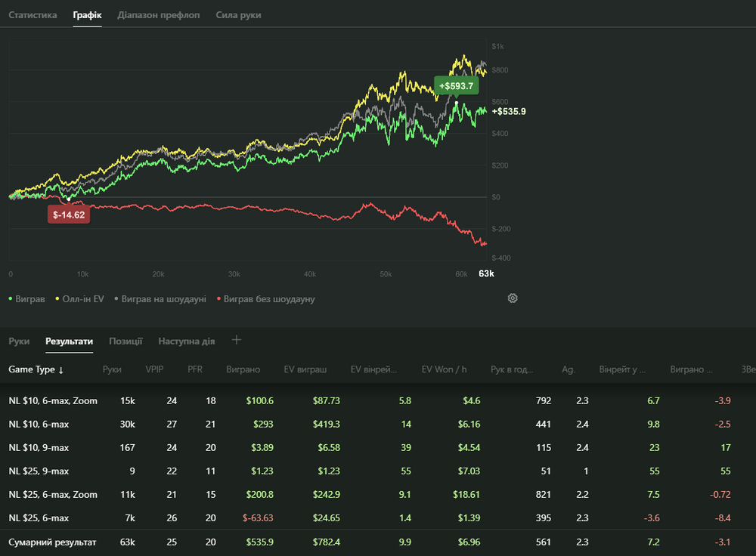756x556 pixels.
Task: Hide the Виграв на шоудауні line
Action: [x=160, y=299]
